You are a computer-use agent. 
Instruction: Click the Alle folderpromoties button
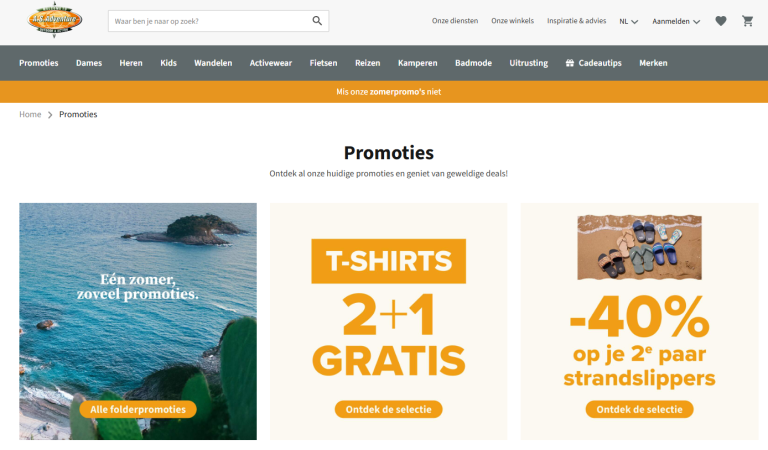click(x=138, y=409)
